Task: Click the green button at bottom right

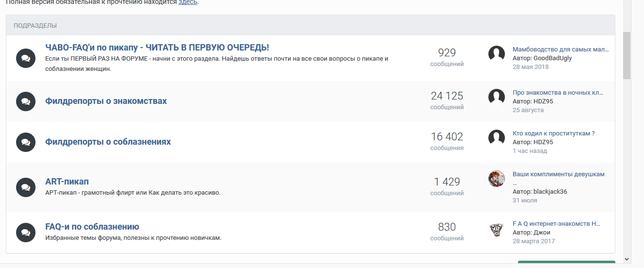Action: point(566,264)
